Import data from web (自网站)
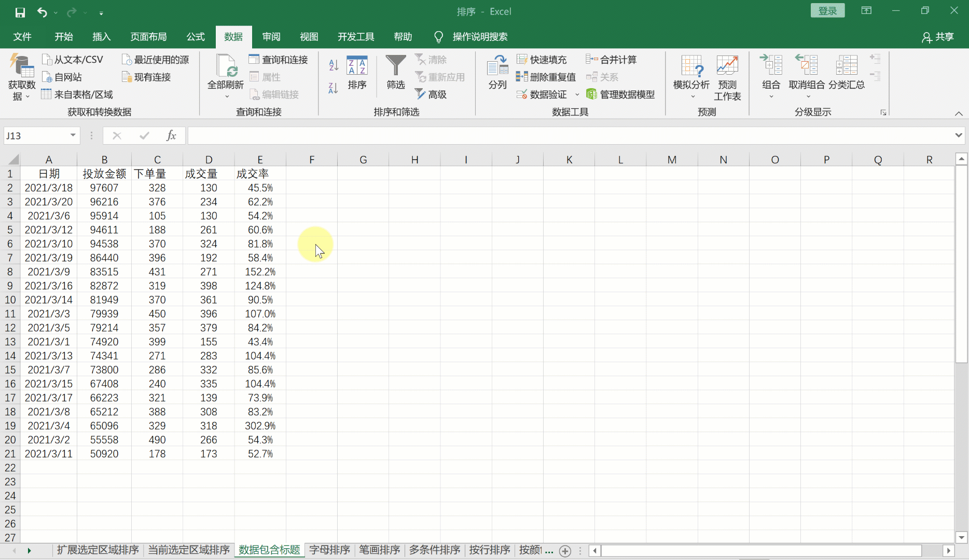 [62, 77]
